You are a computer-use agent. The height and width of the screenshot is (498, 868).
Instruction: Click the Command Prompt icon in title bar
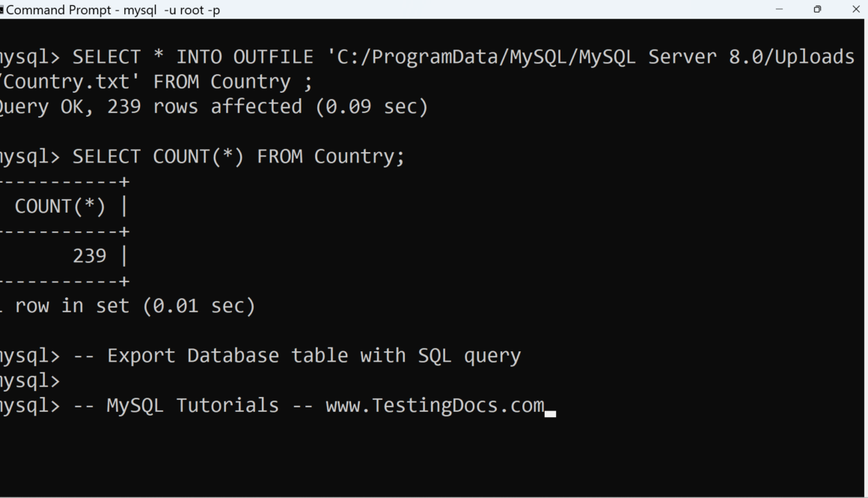point(2,10)
